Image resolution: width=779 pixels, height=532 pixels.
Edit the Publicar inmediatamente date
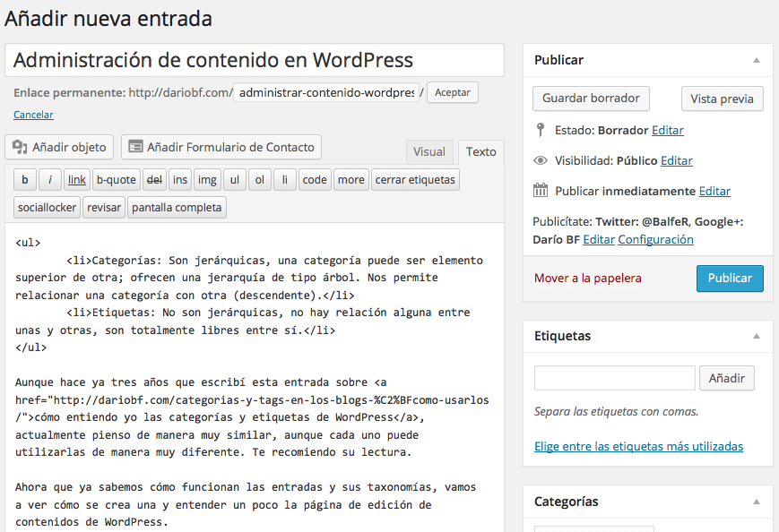pyautogui.click(x=714, y=191)
